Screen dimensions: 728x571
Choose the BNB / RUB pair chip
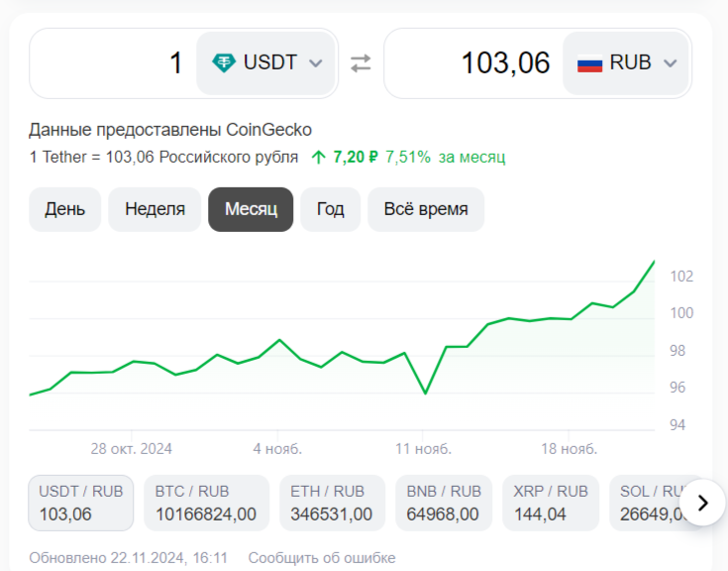444,503
